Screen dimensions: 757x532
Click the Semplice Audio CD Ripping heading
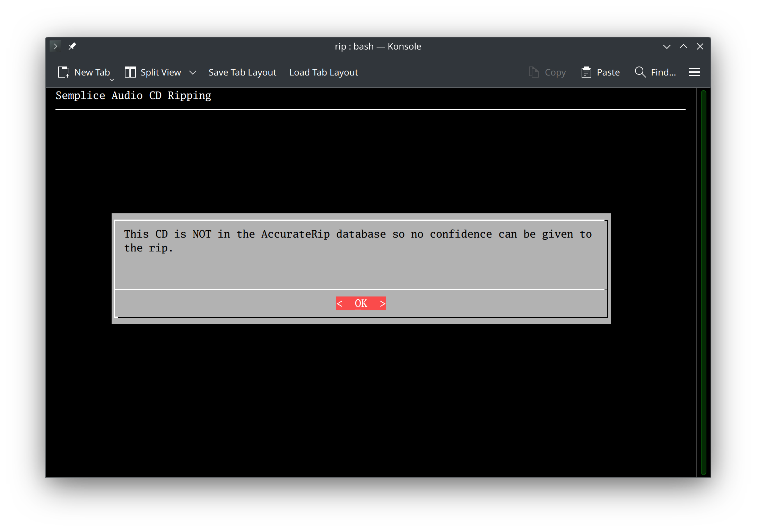coord(133,96)
